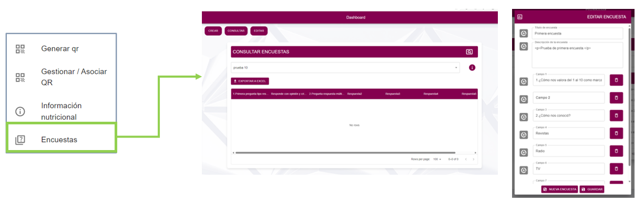Click the EDITAR button
The image size is (644, 202).
point(259,31)
